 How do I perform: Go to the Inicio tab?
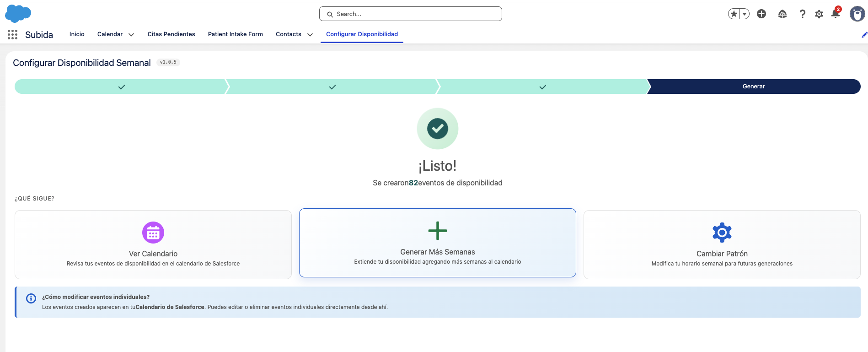pos(77,34)
